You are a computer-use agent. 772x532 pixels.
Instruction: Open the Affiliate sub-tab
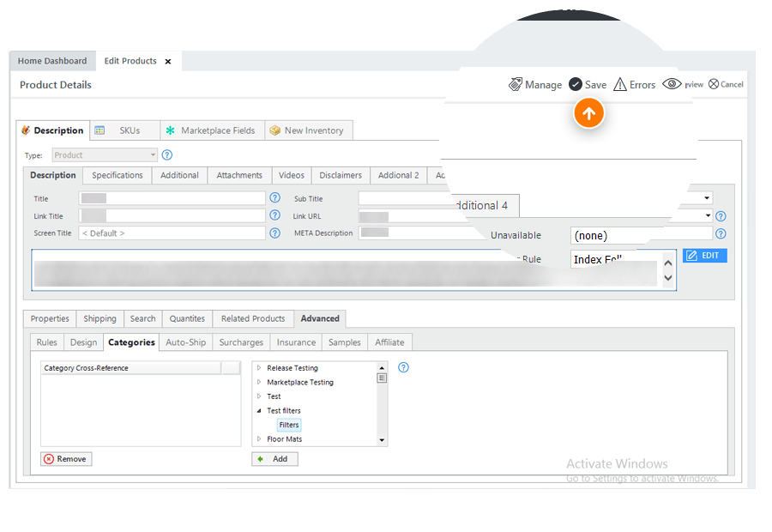tap(389, 342)
